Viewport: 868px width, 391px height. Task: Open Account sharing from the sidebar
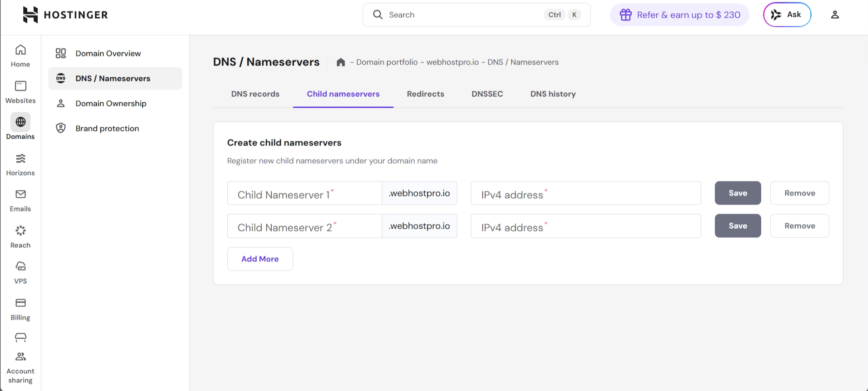click(20, 368)
